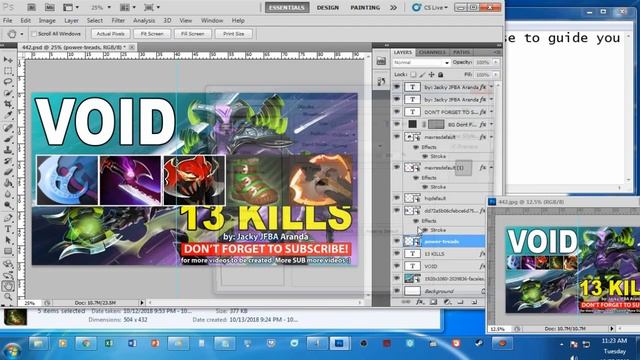Click the Fit Screen button
The width and height of the screenshot is (640, 360).
coord(152,34)
